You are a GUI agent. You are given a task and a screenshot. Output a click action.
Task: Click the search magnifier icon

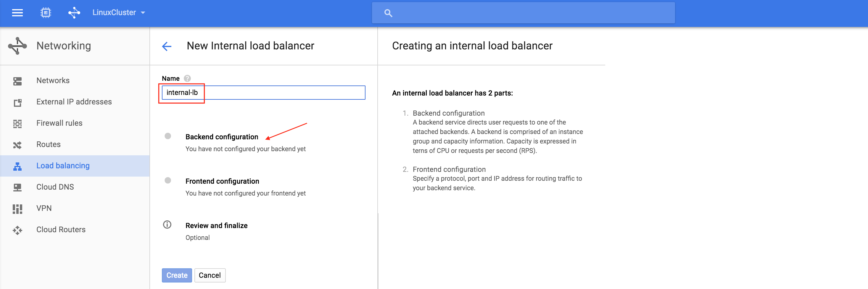388,13
